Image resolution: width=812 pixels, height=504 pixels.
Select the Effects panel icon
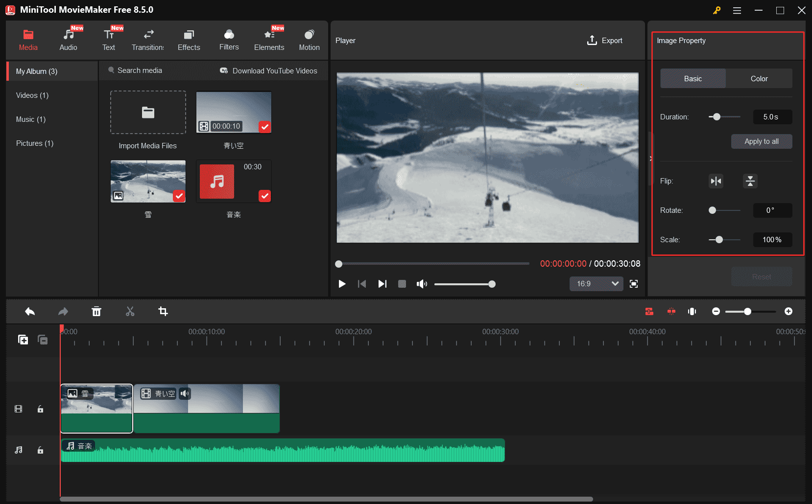[189, 39]
